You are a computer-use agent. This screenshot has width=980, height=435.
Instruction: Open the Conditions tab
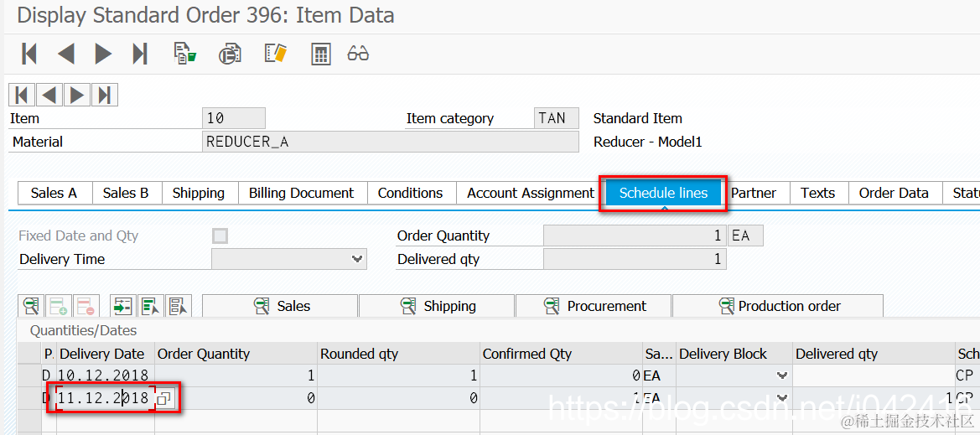410,193
